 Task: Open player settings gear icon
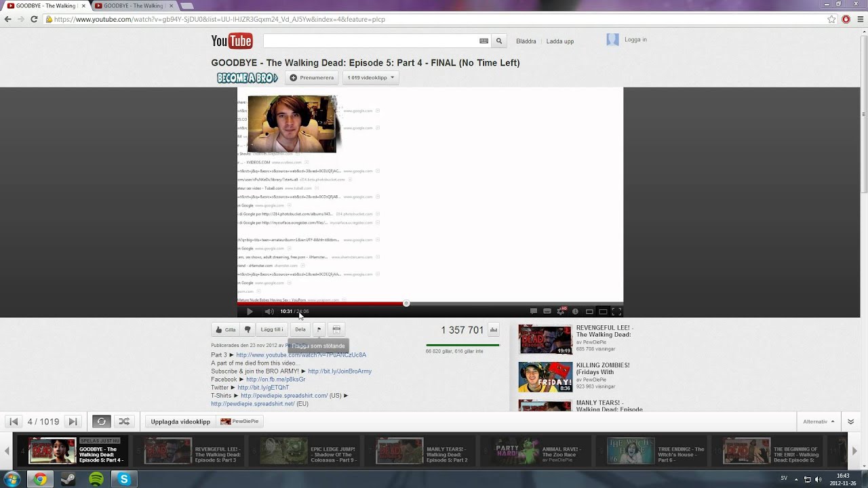click(x=561, y=311)
